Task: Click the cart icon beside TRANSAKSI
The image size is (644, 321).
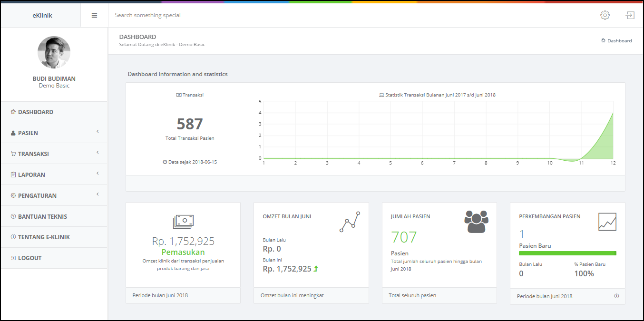Action: (13, 154)
